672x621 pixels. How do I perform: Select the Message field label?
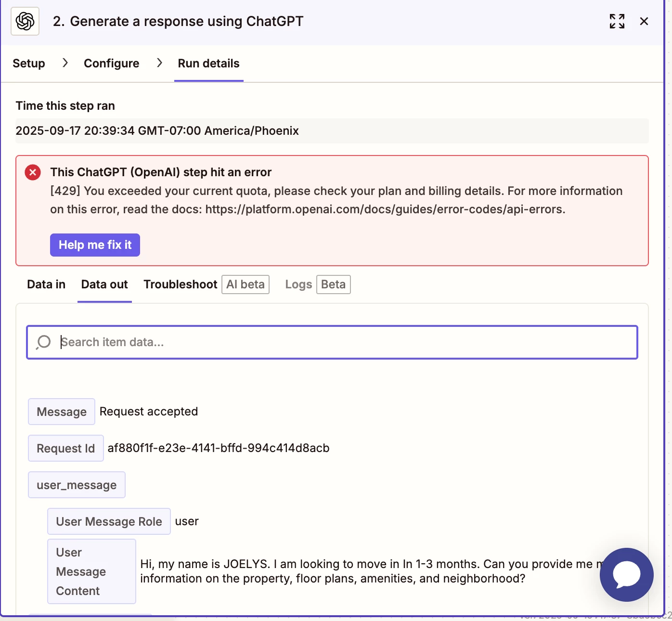tap(62, 412)
